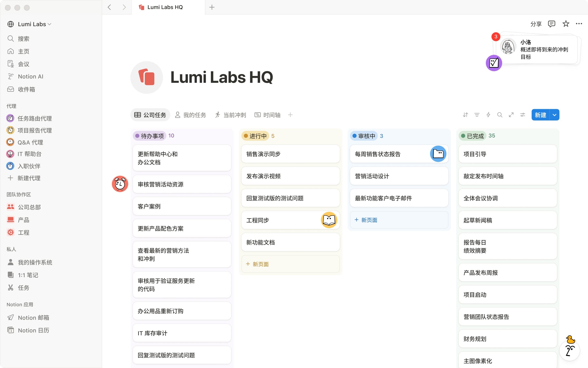Click the sort icon in database toolbar
Viewport: 588px width, 368px height.
tap(465, 115)
